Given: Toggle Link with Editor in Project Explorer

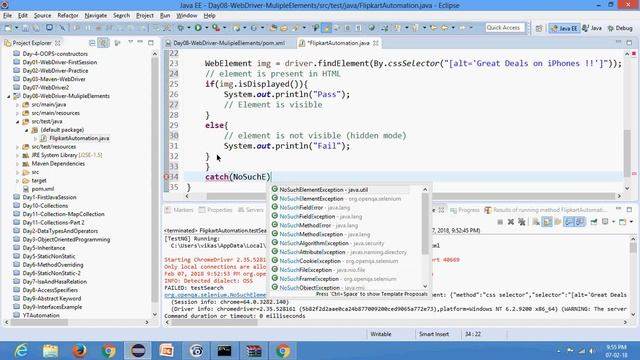Looking at the screenshot, I should coord(104,43).
